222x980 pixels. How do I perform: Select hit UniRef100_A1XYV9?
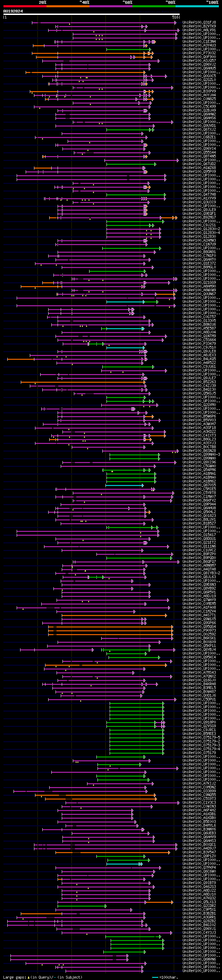pos(199,198)
